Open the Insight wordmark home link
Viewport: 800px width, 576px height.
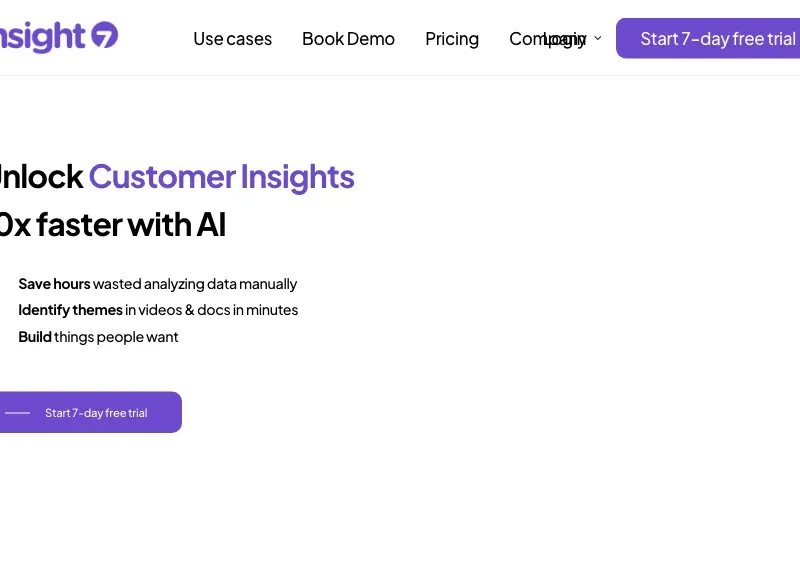click(42, 37)
